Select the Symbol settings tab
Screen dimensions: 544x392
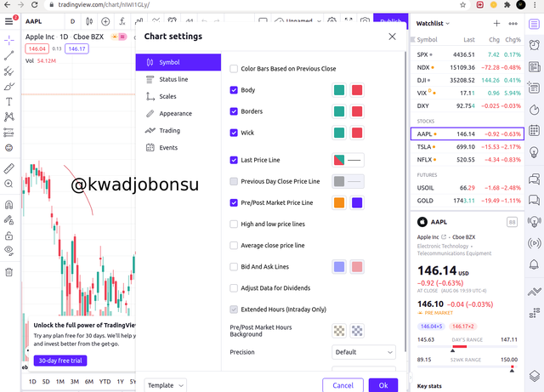178,62
